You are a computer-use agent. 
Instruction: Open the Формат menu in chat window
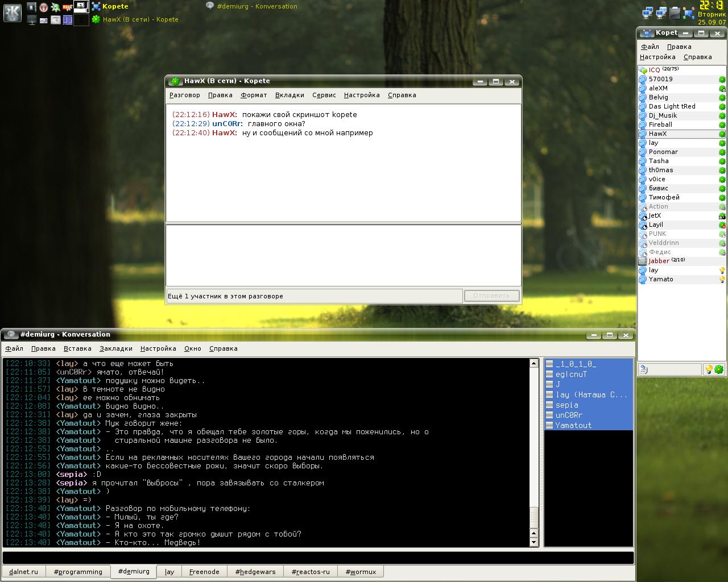pos(253,95)
